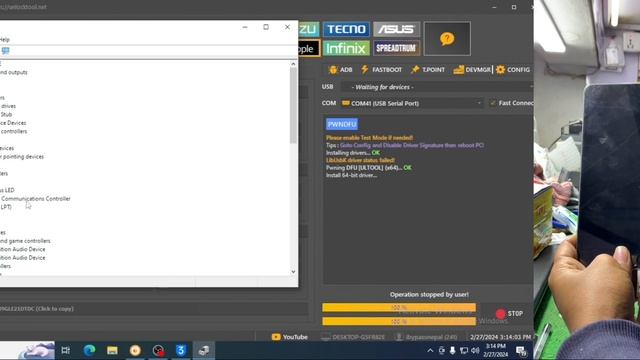Click the upper 100% progress bar

[399, 307]
